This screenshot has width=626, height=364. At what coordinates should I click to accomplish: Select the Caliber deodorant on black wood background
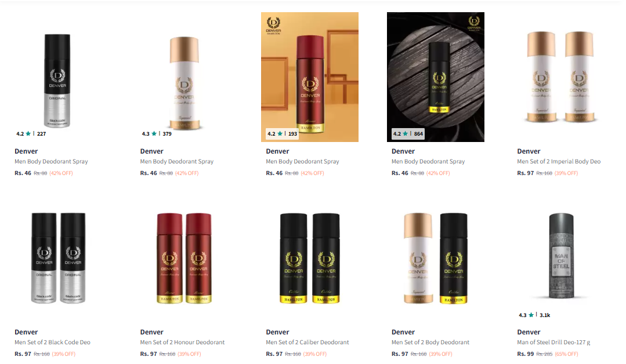[436, 77]
